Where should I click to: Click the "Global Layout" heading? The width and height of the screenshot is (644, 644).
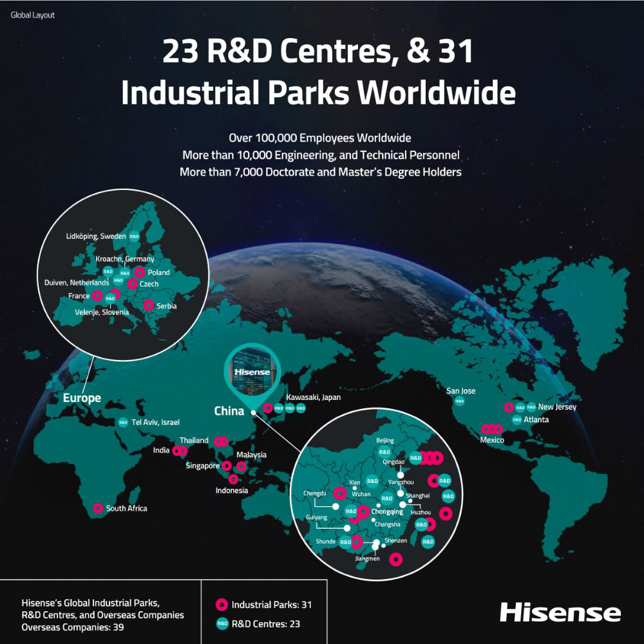(x=32, y=15)
